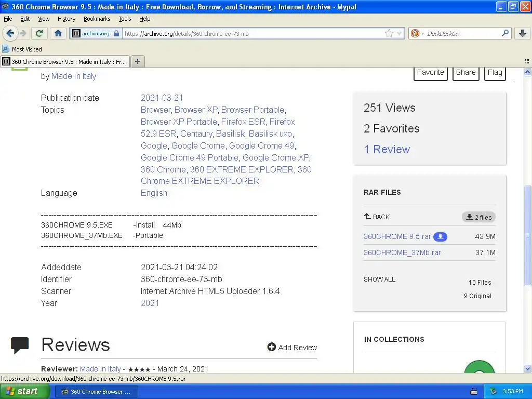Open the home page icon

point(58,33)
